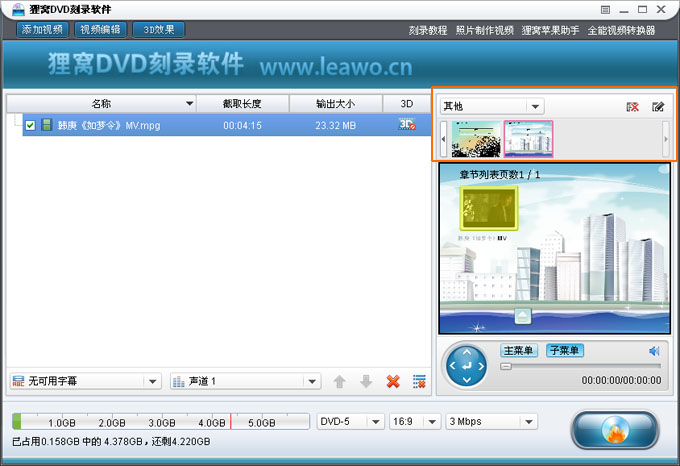Click the 3D icon in MV.mpg row
Viewport: 680px width, 466px height.
[407, 124]
